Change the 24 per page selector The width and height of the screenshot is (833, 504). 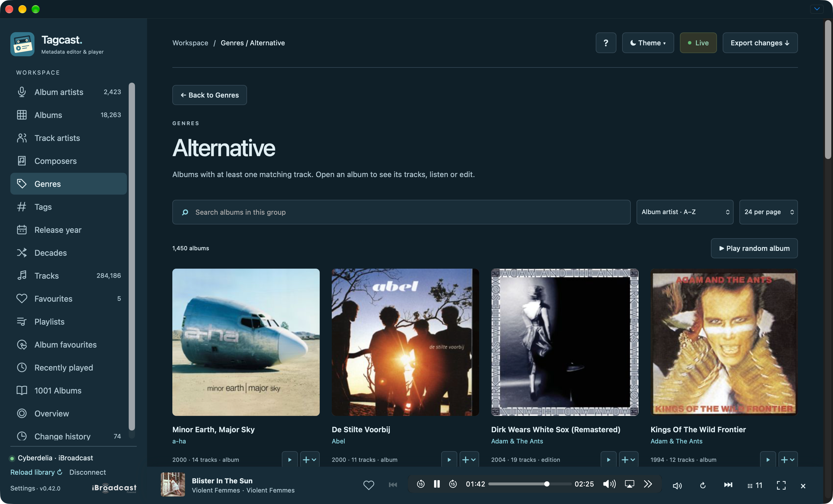pyautogui.click(x=768, y=212)
